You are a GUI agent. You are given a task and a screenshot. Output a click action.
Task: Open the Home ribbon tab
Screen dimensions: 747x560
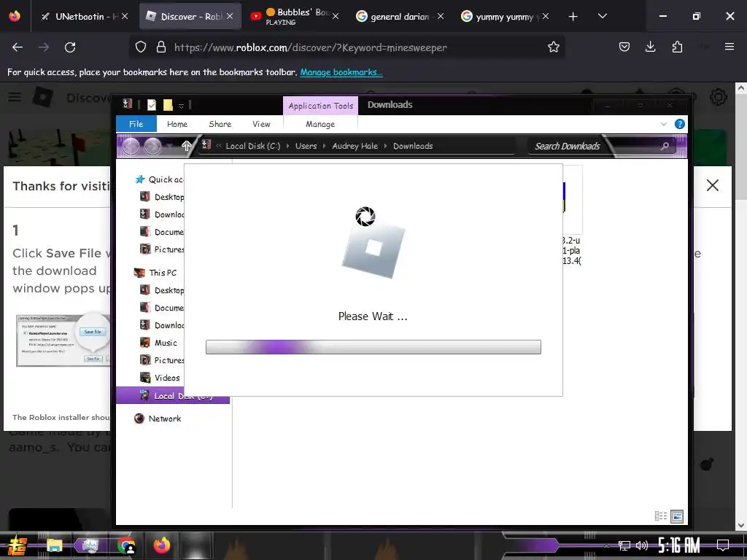(177, 124)
